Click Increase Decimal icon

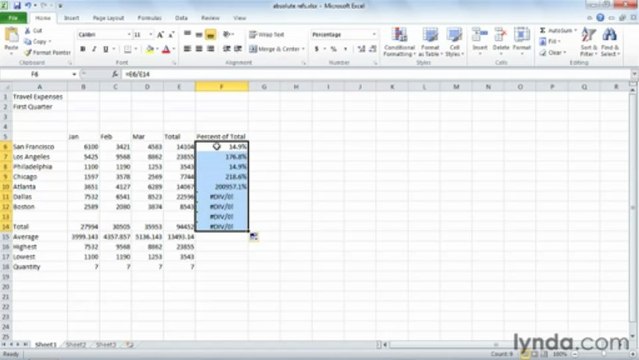(361, 49)
